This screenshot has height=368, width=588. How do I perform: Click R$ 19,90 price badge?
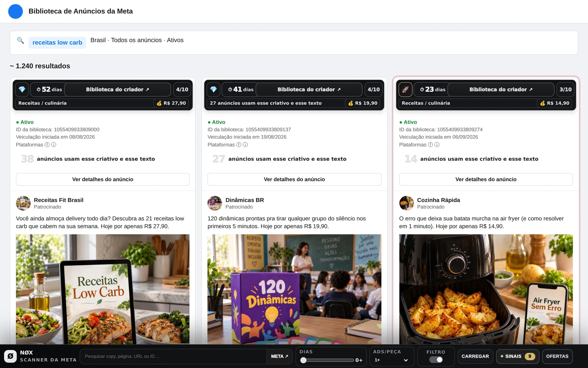363,103
